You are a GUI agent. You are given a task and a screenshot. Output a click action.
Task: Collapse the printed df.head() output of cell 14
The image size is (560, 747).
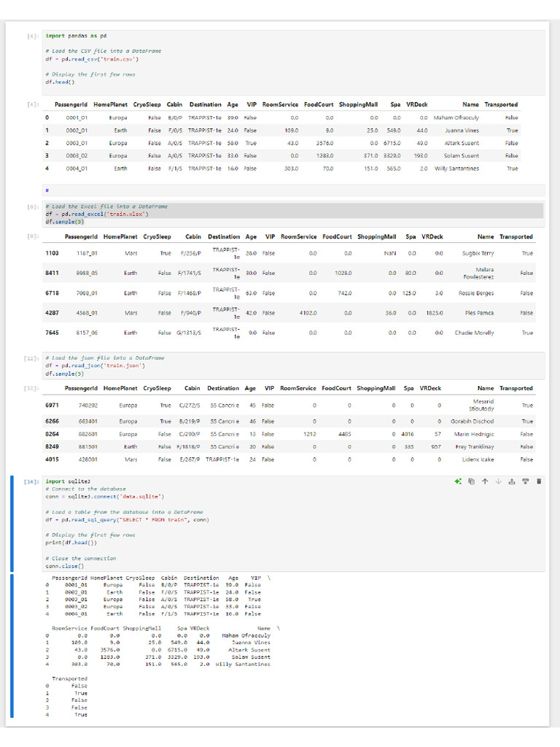click(x=12, y=646)
